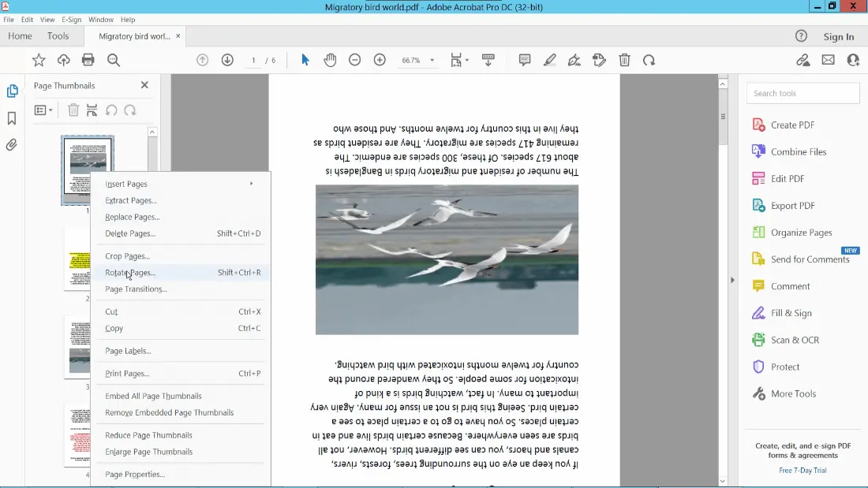Screen dimensions: 868x488
Task: Open the Bookmarks panel icon
Action: (12, 118)
